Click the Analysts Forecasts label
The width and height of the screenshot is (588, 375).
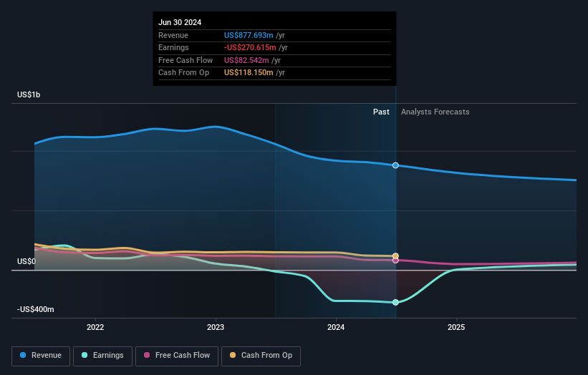point(435,112)
